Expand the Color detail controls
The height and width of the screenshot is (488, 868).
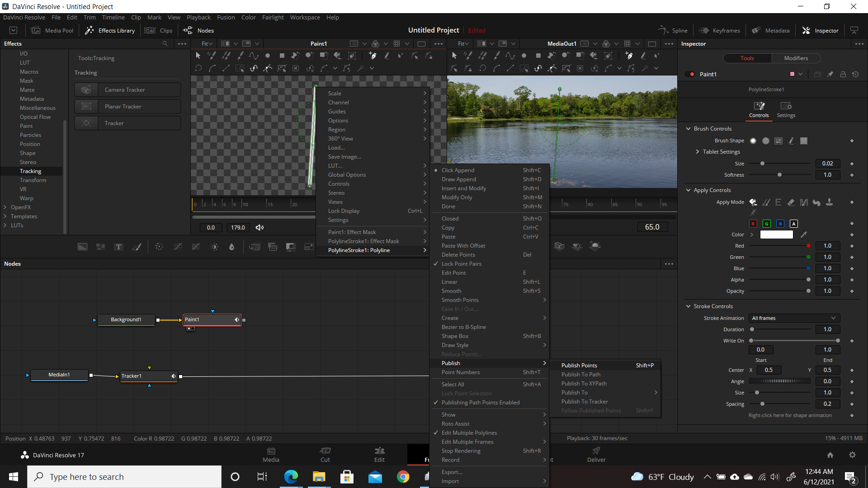[x=752, y=235]
